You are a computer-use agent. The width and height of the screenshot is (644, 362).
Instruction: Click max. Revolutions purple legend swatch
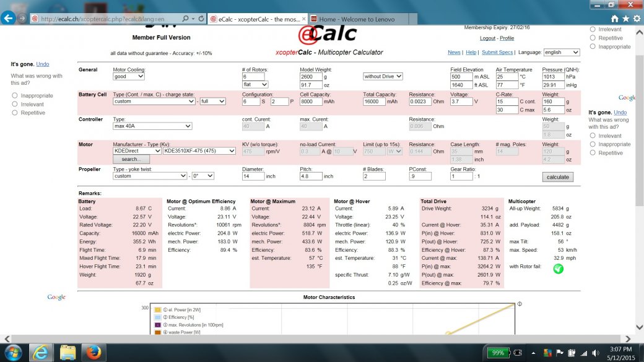158,325
